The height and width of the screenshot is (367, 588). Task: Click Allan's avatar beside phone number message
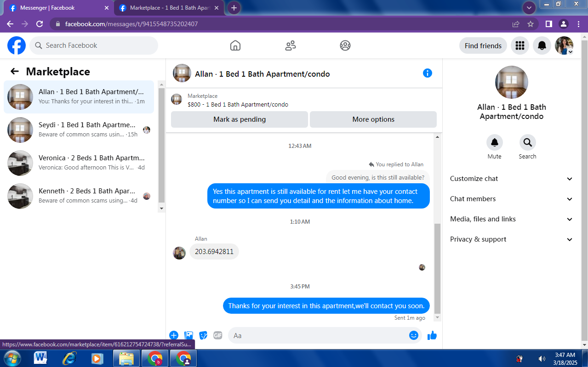179,253
